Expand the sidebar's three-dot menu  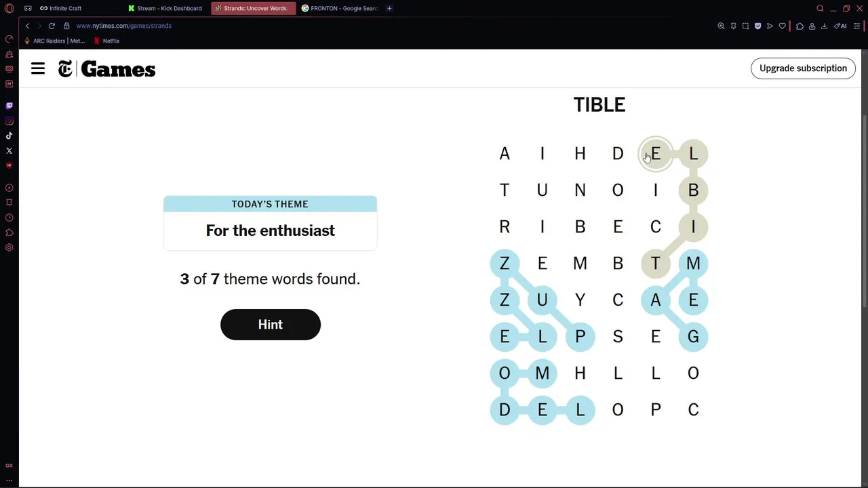9,480
